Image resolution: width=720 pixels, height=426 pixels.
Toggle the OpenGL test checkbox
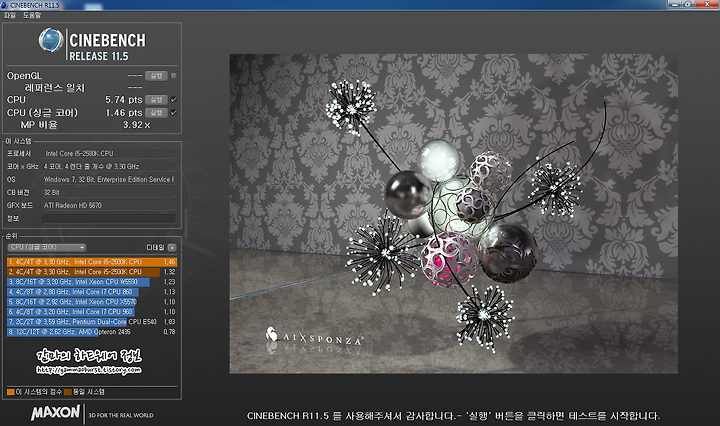click(x=174, y=76)
